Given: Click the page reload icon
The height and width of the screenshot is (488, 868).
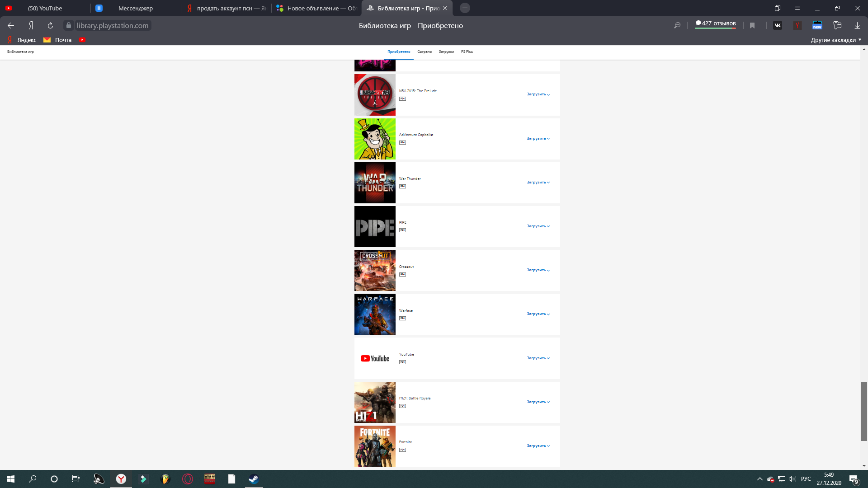Looking at the screenshot, I should click(x=50, y=25).
